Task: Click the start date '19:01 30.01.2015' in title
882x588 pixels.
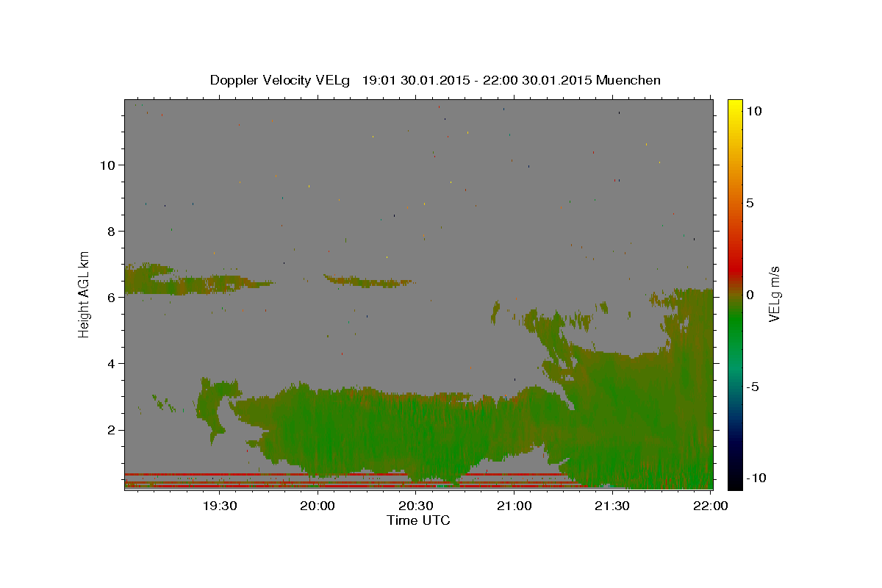Action: (x=415, y=80)
